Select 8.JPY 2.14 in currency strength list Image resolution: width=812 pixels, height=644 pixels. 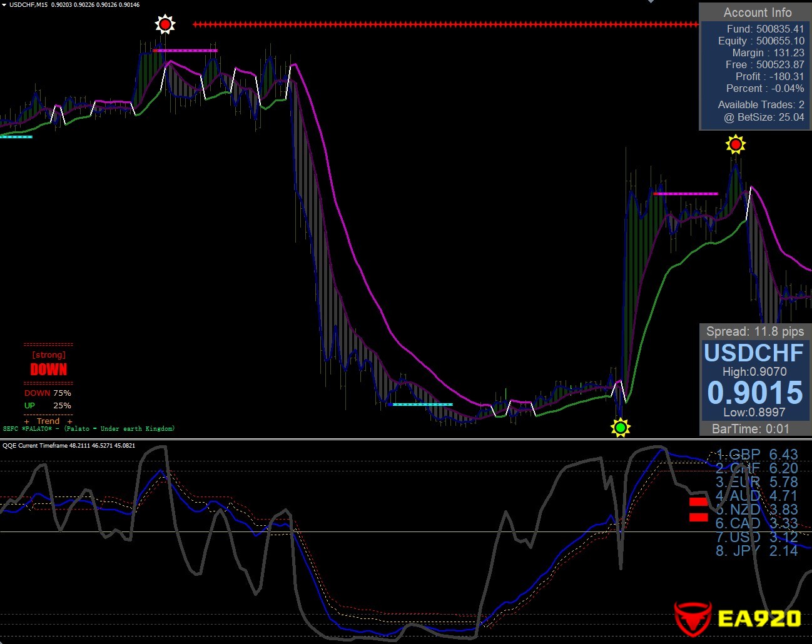(x=756, y=551)
